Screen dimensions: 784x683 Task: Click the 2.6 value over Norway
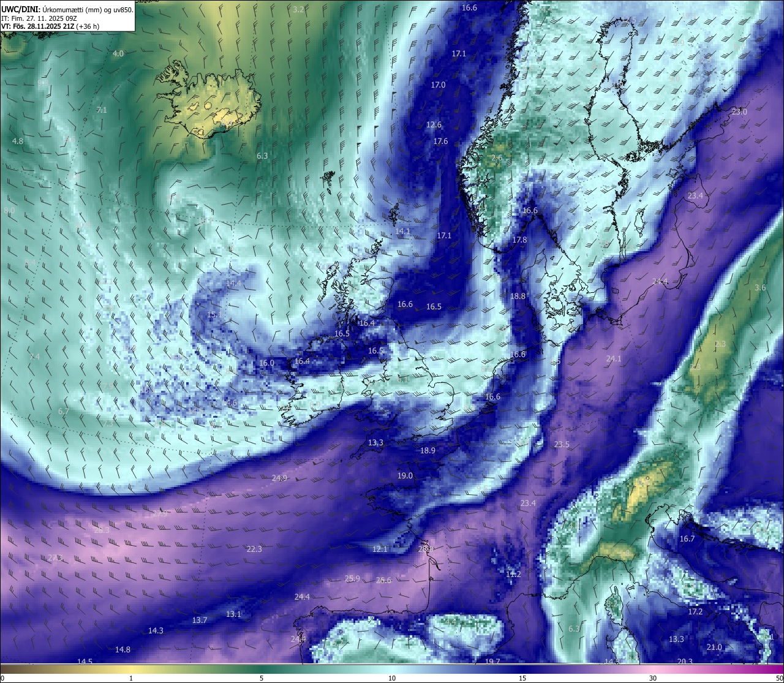[x=497, y=158]
